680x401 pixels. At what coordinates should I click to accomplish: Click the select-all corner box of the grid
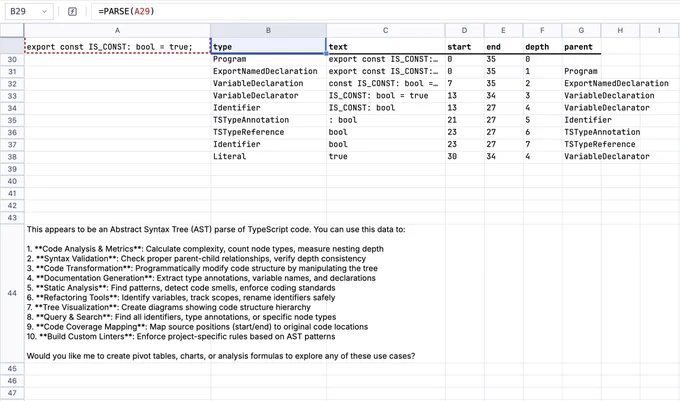(x=12, y=30)
